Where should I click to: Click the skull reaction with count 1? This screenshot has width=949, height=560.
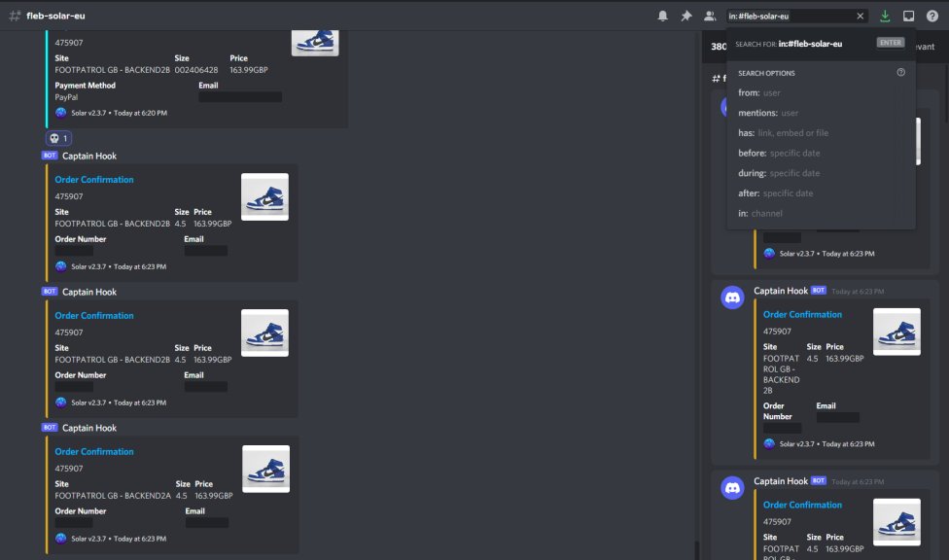[58, 138]
